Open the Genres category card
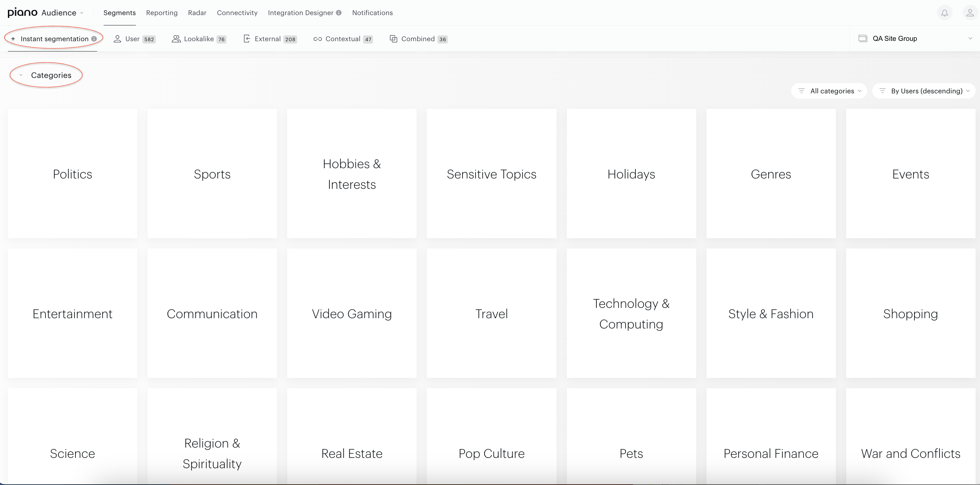The width and height of the screenshot is (980, 485). click(x=771, y=174)
